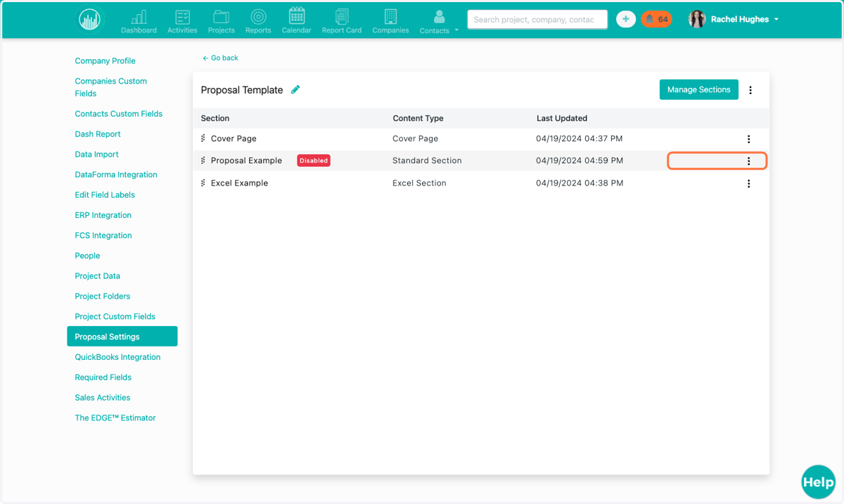Open FCS Integration settings
The height and width of the screenshot is (504, 844).
click(103, 236)
